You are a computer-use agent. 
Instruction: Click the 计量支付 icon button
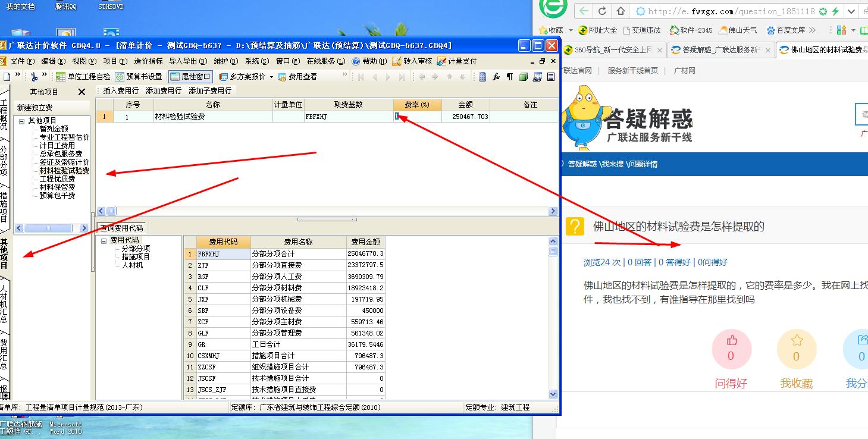pyautogui.click(x=457, y=61)
